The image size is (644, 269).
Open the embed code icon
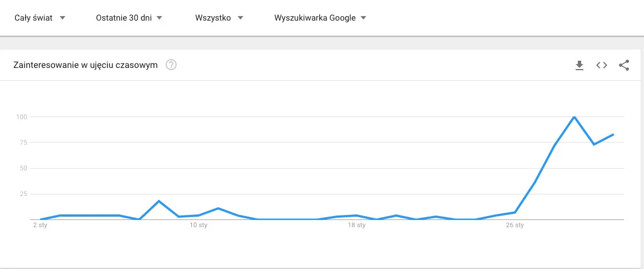click(602, 65)
